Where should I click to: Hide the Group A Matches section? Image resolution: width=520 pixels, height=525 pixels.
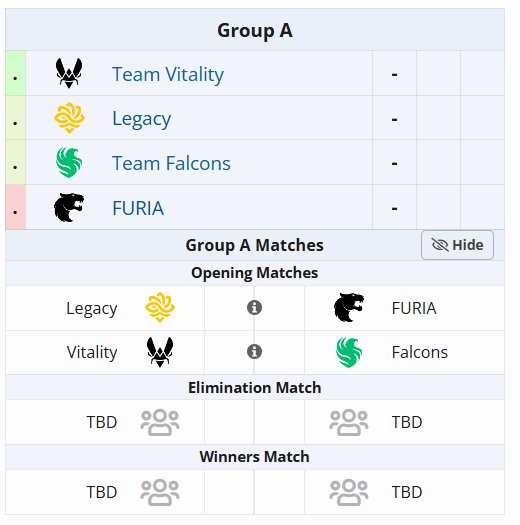(x=457, y=245)
